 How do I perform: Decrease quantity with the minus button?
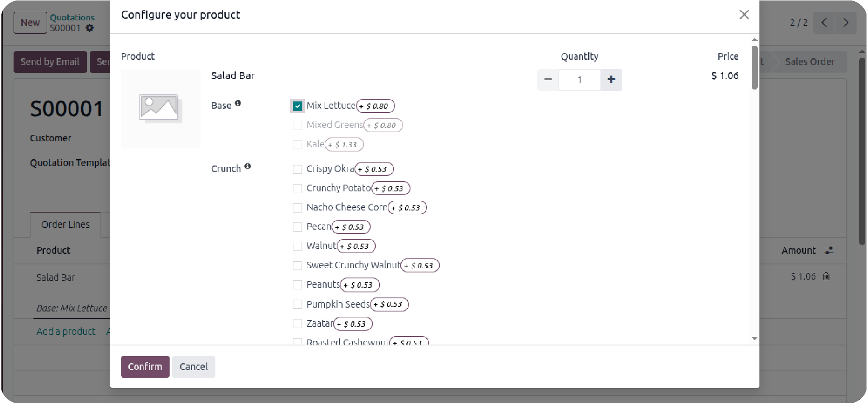pyautogui.click(x=548, y=80)
